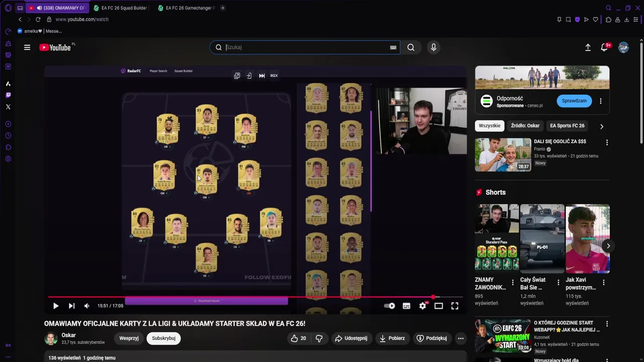This screenshot has width=644, height=362.
Task: Open the on-screen keyboard icon in search
Action: pyautogui.click(x=393, y=47)
